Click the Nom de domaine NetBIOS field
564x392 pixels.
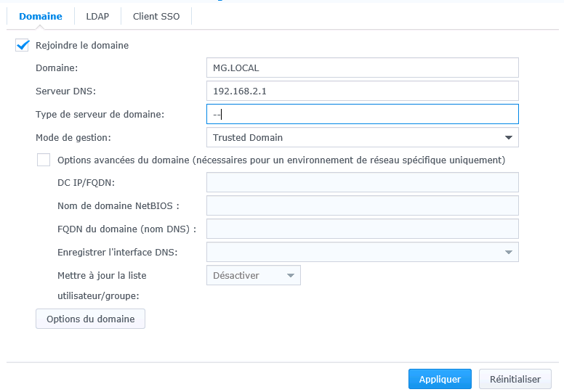click(x=362, y=205)
